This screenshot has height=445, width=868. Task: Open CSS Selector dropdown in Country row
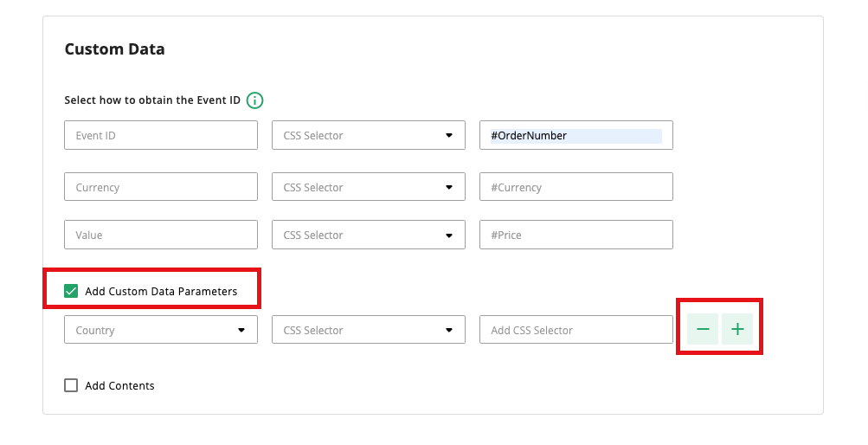pyautogui.click(x=369, y=330)
